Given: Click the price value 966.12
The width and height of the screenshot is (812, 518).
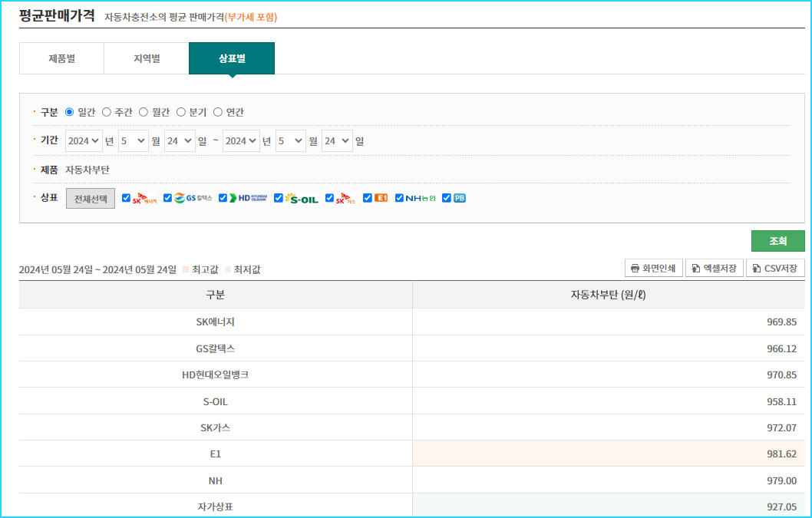Looking at the screenshot, I should [x=781, y=348].
